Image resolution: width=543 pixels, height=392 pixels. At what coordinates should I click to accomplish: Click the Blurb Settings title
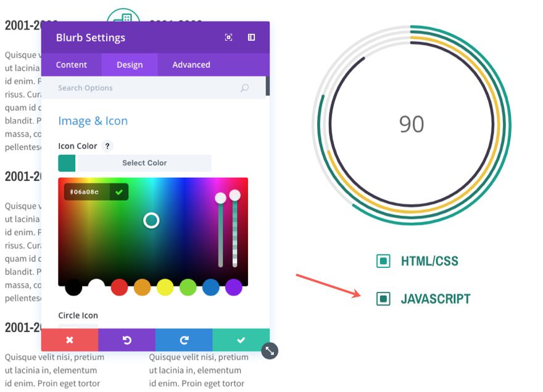pyautogui.click(x=91, y=38)
